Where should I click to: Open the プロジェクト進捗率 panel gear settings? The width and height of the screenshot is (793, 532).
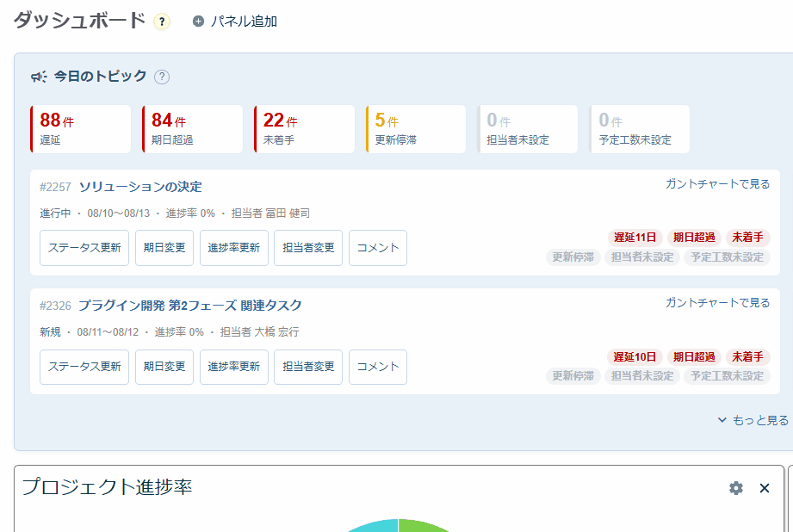[736, 488]
